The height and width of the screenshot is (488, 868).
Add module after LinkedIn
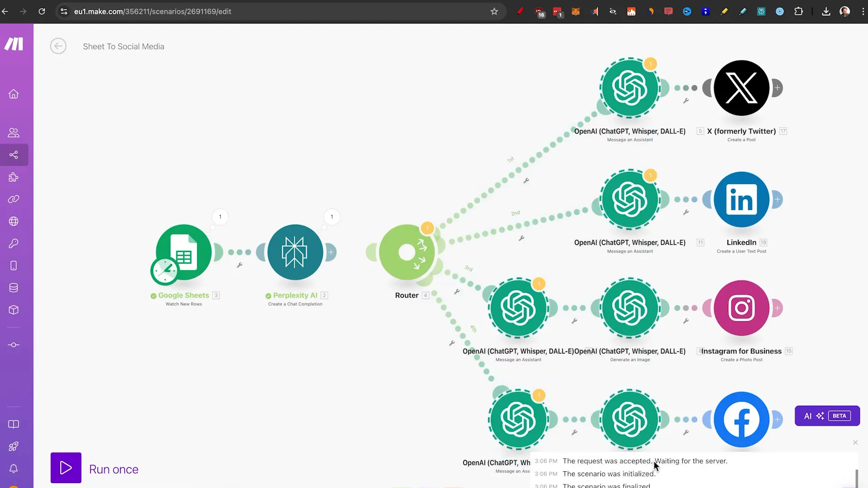(777, 199)
